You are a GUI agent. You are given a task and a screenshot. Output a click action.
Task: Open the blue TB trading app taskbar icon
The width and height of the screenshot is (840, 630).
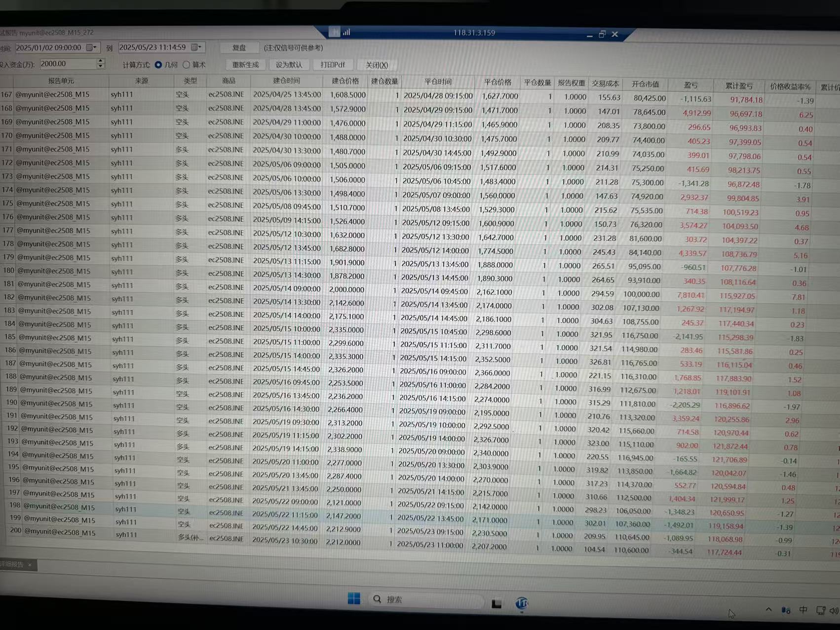coord(522,603)
